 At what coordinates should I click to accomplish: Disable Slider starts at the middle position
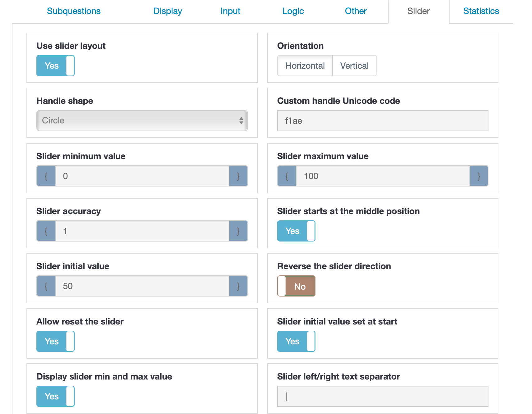pos(296,231)
